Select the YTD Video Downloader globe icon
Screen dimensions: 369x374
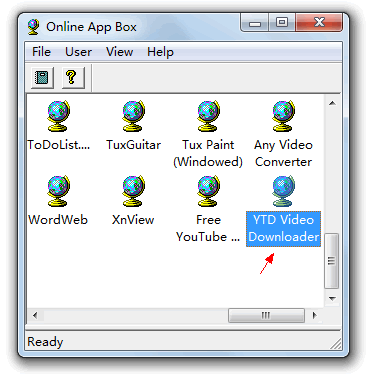coord(283,191)
